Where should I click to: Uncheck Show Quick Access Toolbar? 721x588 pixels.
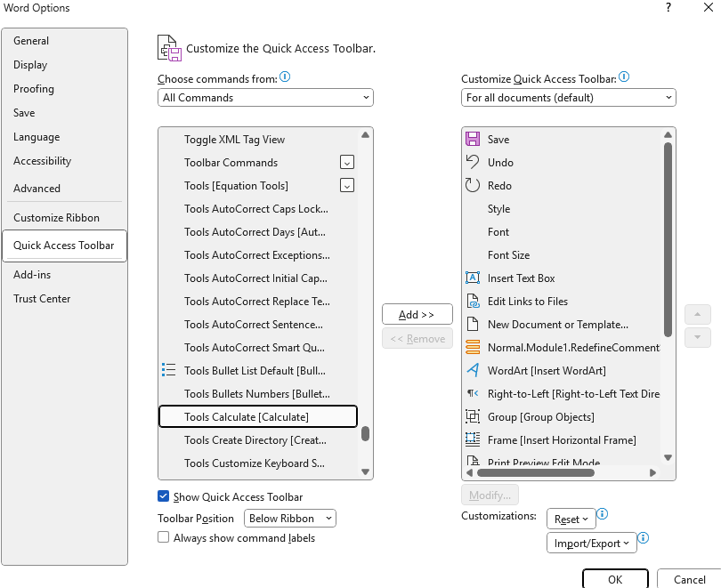(163, 496)
